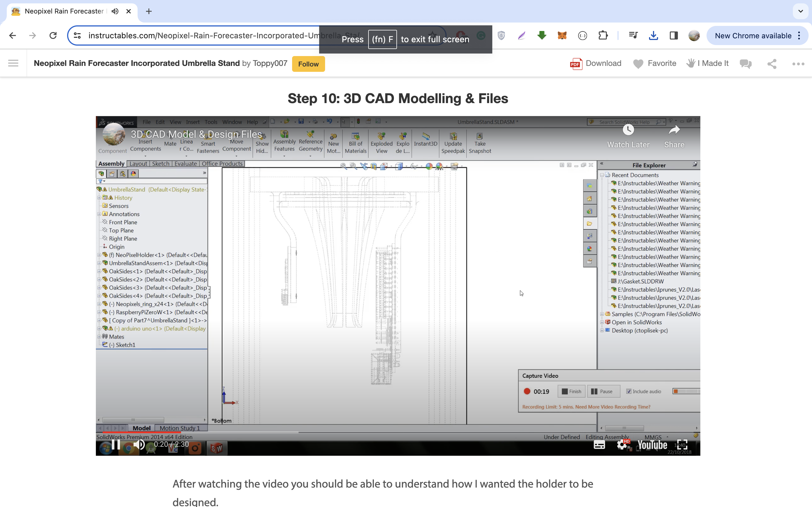
Task: Enter fullscreen in the video player
Action: [x=682, y=445]
